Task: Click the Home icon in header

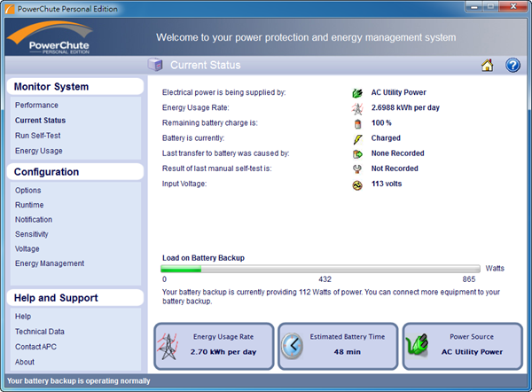Action: pos(487,65)
